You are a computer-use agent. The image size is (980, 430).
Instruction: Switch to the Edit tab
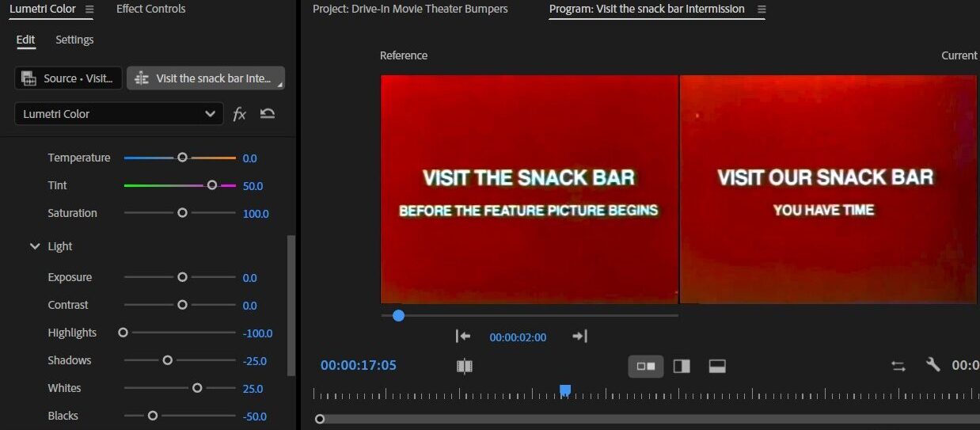tap(26, 40)
